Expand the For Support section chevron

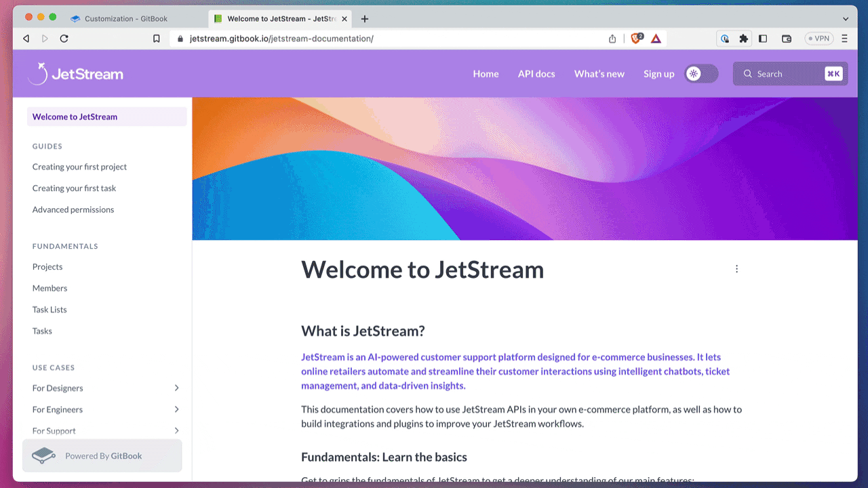(x=176, y=430)
